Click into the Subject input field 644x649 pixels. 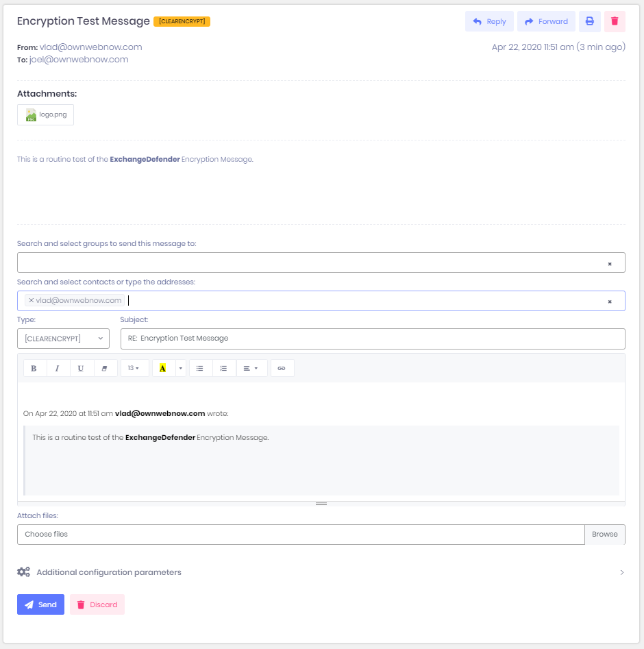372,338
